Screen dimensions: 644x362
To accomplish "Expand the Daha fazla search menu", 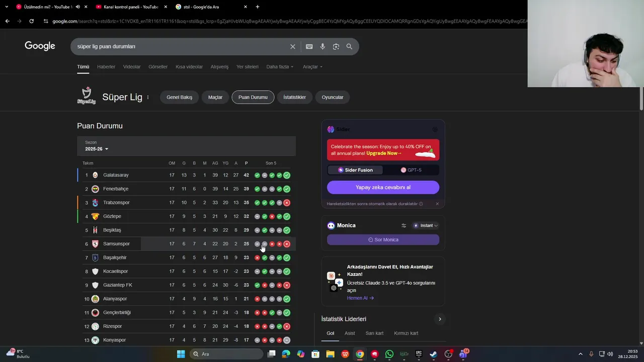I will point(280,67).
